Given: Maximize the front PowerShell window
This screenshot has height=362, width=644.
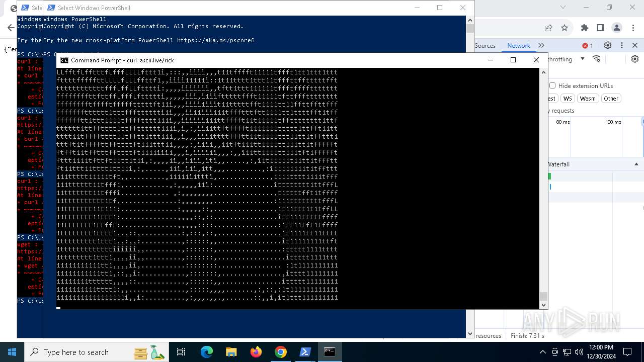Looking at the screenshot, I should coord(440,8).
